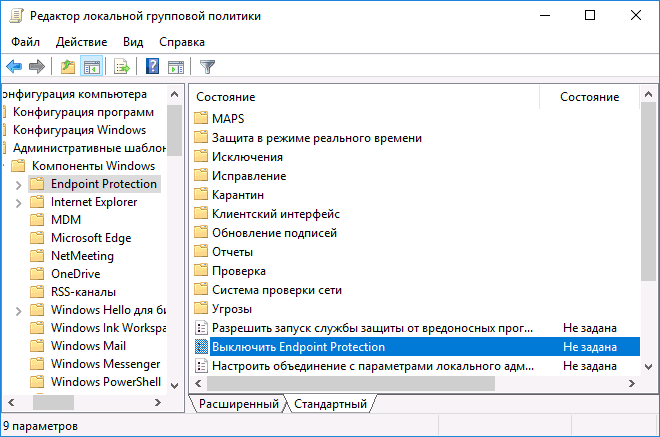Click tree pane scroll-down arrow
Viewport: 660px width, 437px height.
[175, 386]
